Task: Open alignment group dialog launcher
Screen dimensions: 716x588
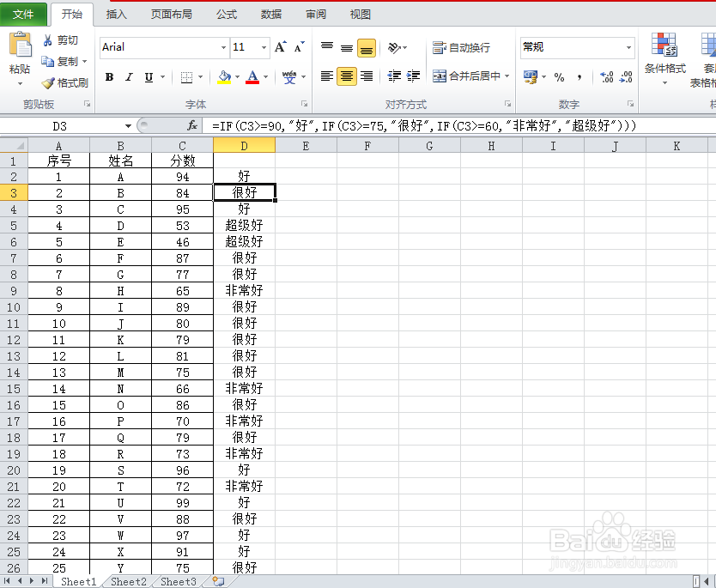Action: pos(507,104)
